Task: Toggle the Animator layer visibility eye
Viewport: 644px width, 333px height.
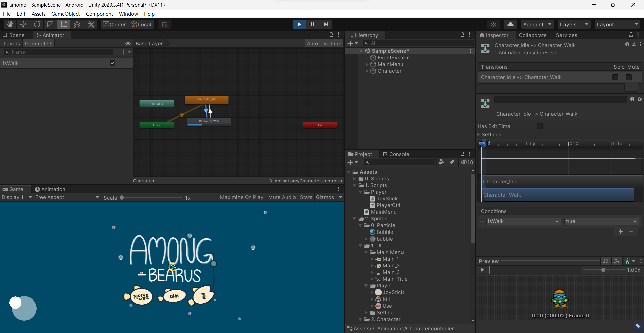Action: click(128, 43)
